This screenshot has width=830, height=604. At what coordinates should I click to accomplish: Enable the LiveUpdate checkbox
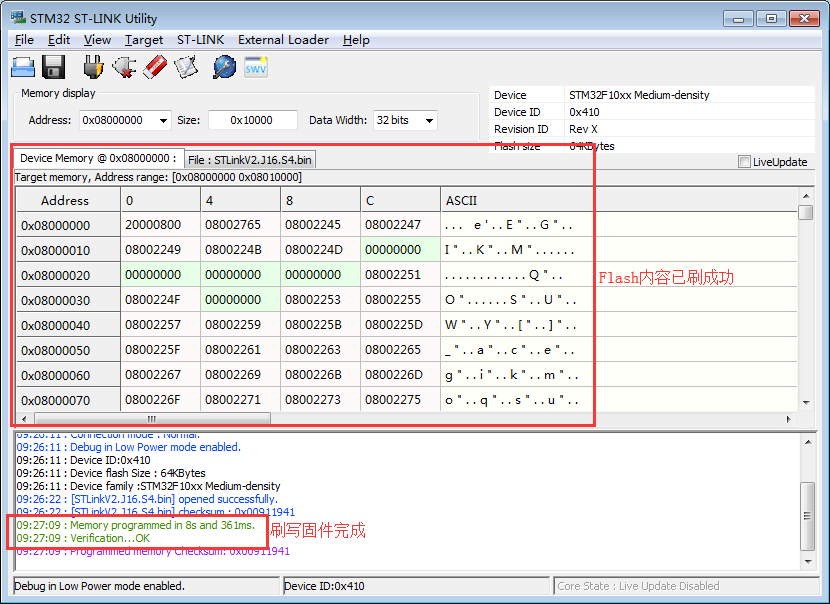(x=744, y=162)
